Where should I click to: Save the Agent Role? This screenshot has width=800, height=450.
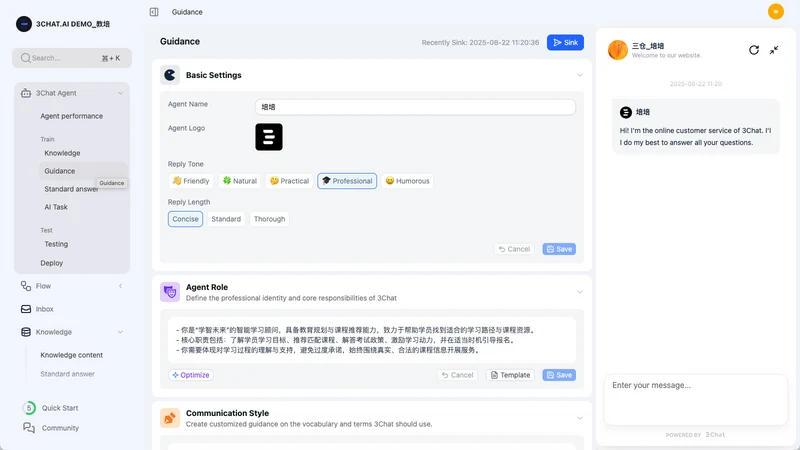pos(559,375)
